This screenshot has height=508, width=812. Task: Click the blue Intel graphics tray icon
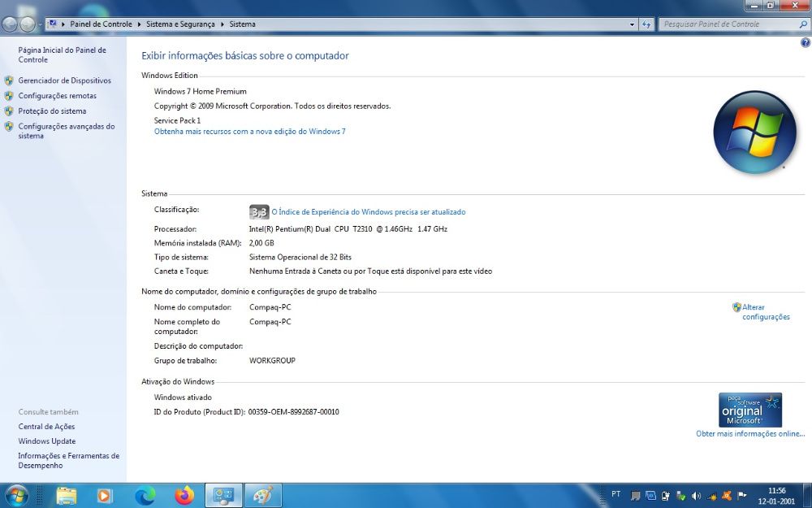[651, 496]
